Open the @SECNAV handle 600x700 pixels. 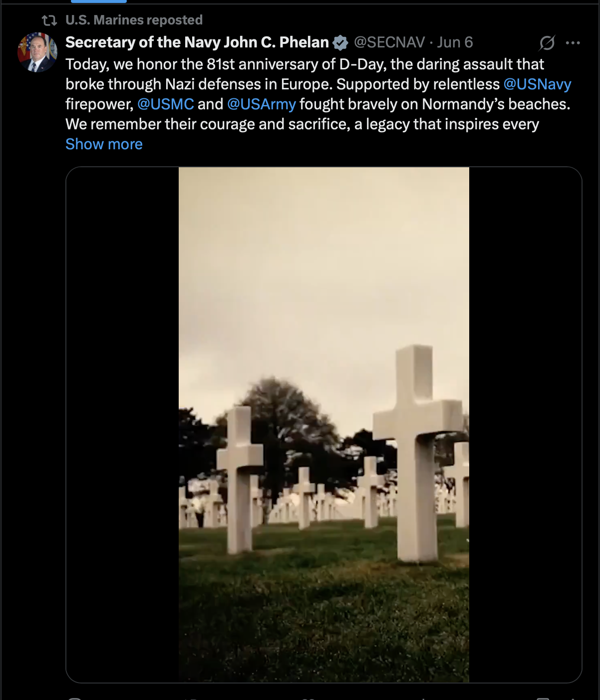[389, 42]
